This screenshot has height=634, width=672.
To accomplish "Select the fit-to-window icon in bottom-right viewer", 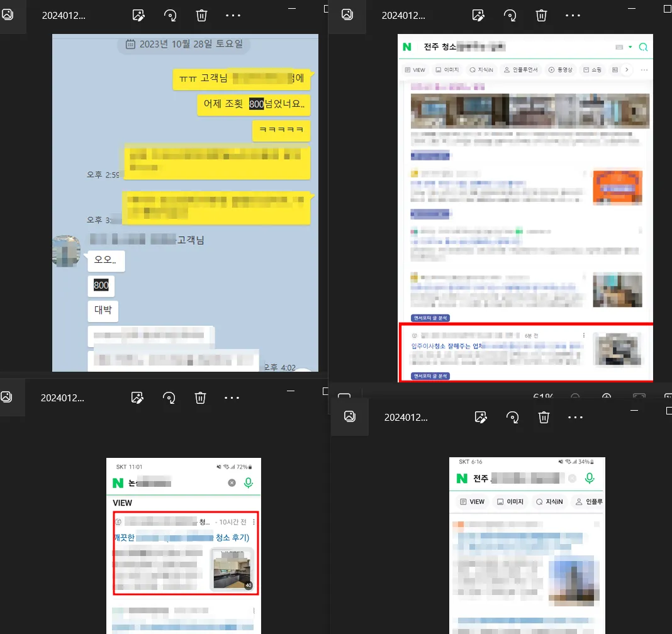I will click(640, 396).
